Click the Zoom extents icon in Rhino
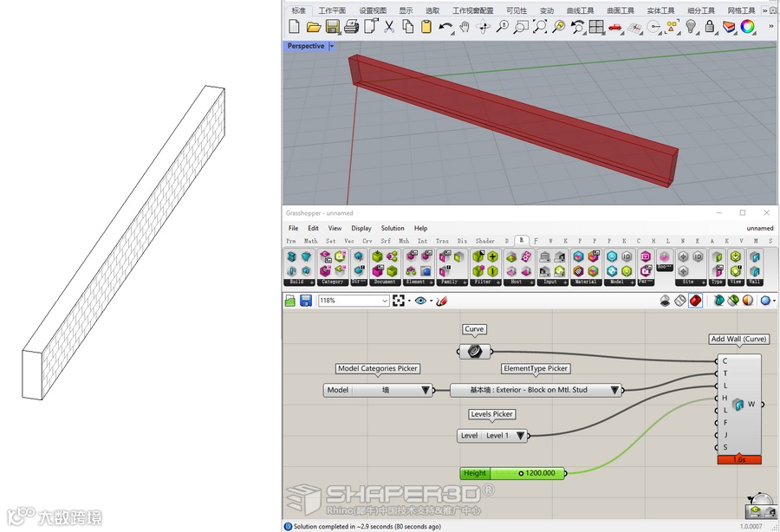 coord(540,27)
